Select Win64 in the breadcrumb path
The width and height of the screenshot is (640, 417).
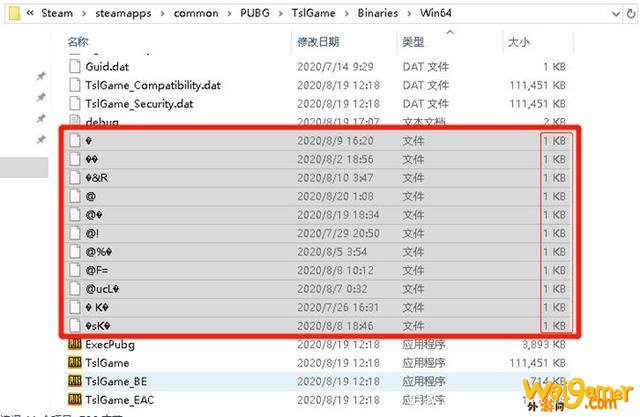pos(436,13)
